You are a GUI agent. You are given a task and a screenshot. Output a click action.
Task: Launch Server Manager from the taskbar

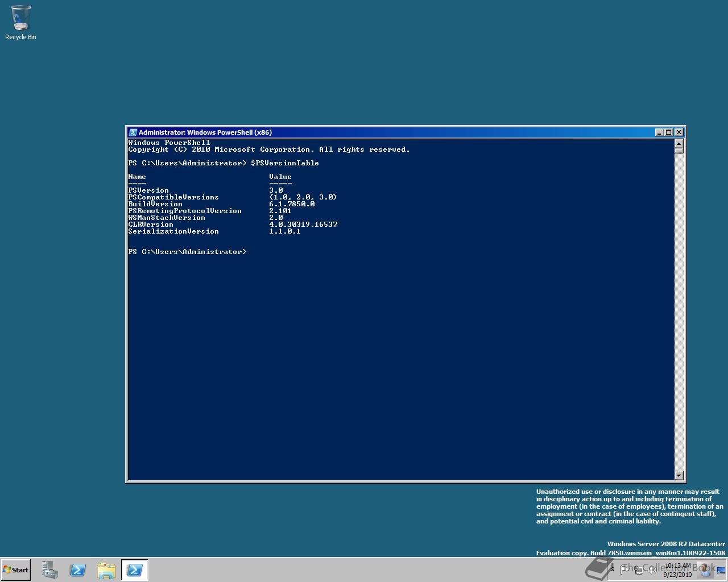49,570
